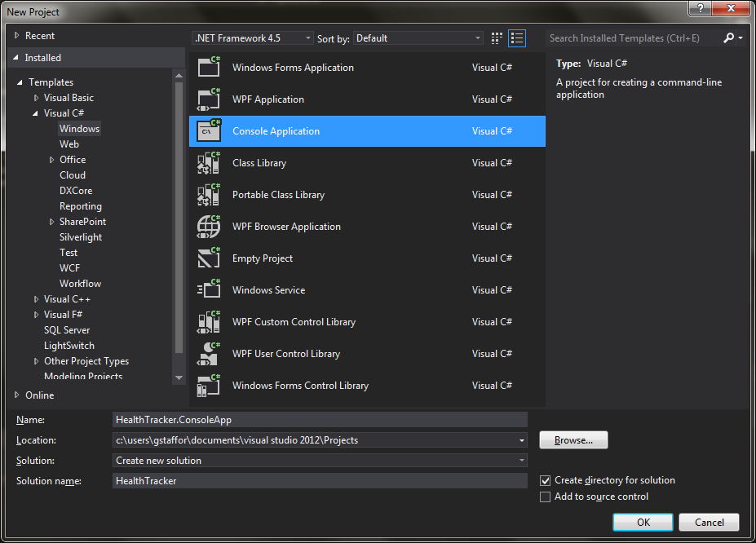Select the Windows category under Visual C#
756x543 pixels.
[x=80, y=129]
